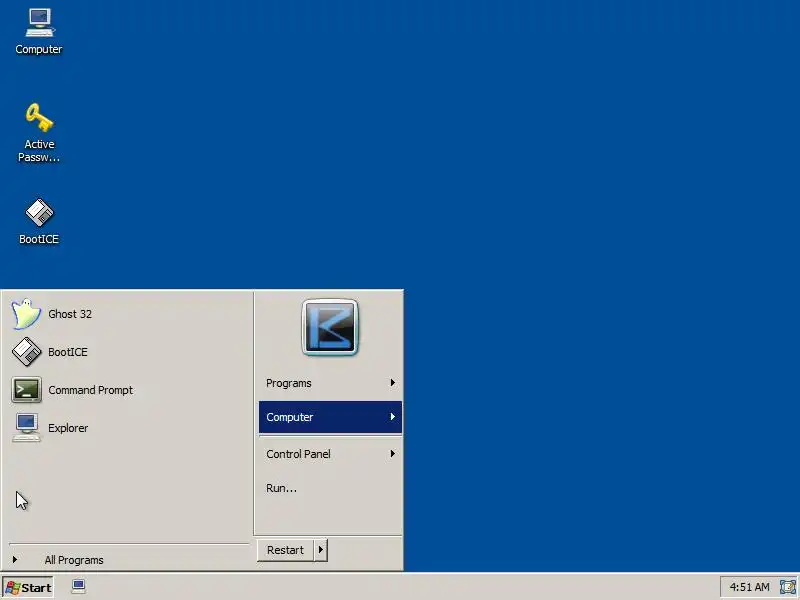The image size is (800, 600).
Task: Expand All Programs list
Action: [129, 560]
